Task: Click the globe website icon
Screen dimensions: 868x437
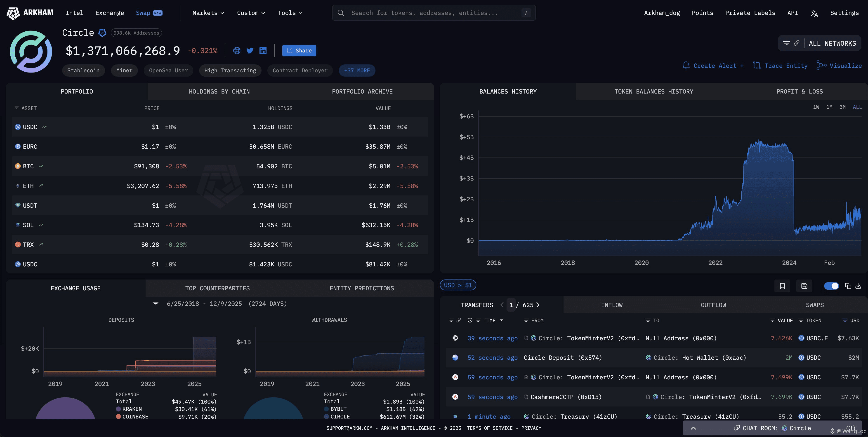Action: [x=237, y=51]
